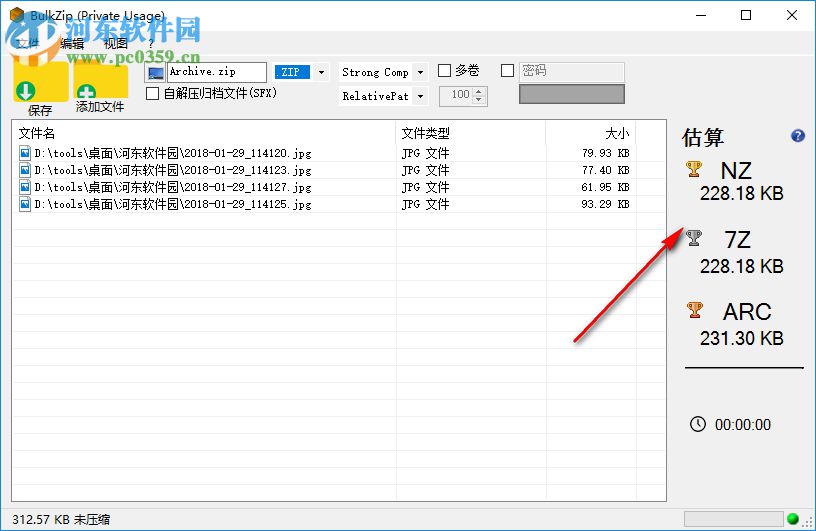Click the Save (保存) folder icon
The height and width of the screenshot is (531, 816).
(40, 82)
